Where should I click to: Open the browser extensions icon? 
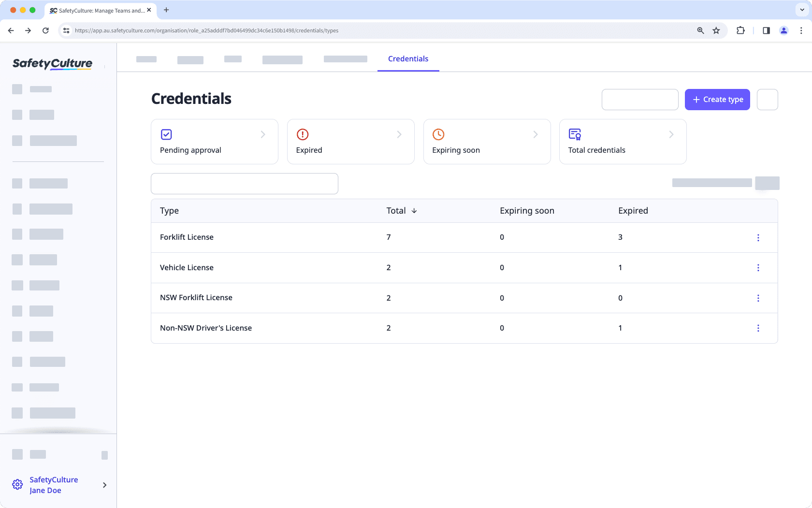tap(740, 30)
